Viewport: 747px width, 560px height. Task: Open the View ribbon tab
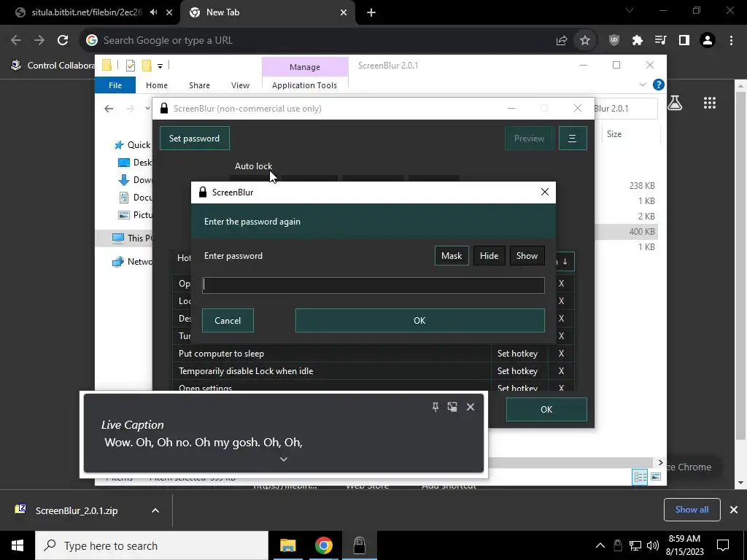point(240,85)
